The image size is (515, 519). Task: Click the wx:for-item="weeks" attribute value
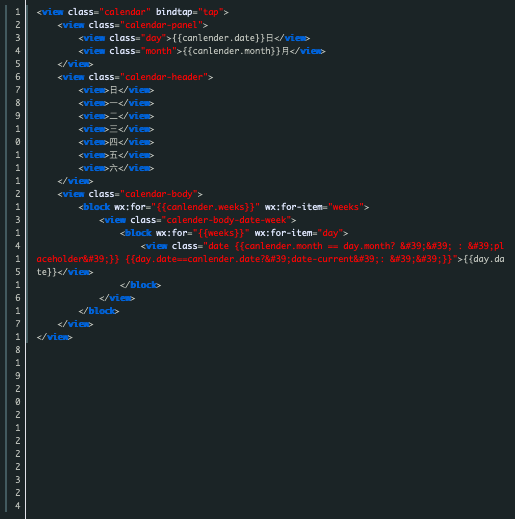(x=346, y=207)
